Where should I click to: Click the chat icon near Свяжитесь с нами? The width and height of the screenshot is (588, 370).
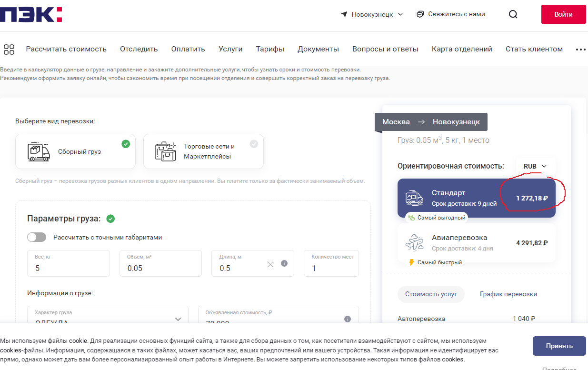(x=420, y=14)
